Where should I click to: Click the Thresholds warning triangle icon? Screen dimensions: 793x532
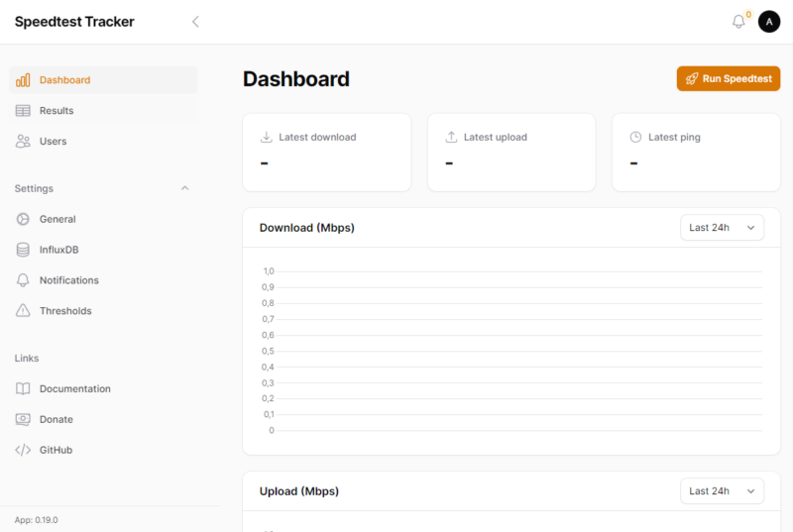[x=23, y=311]
